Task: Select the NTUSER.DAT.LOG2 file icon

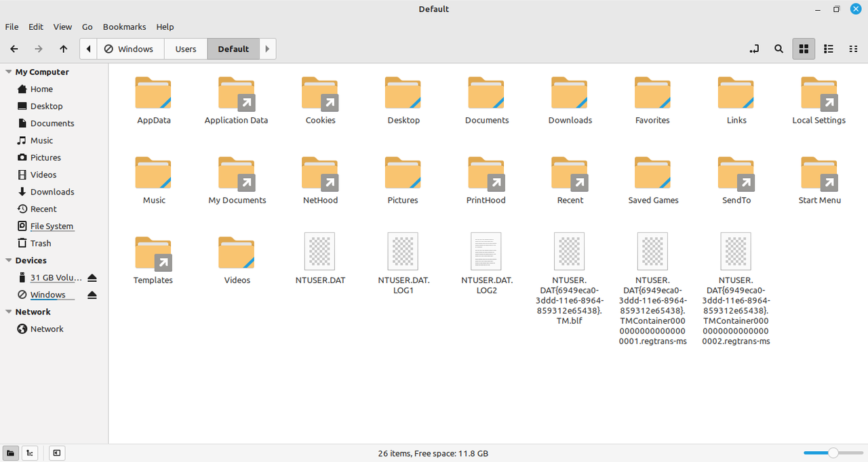Action: click(x=486, y=251)
